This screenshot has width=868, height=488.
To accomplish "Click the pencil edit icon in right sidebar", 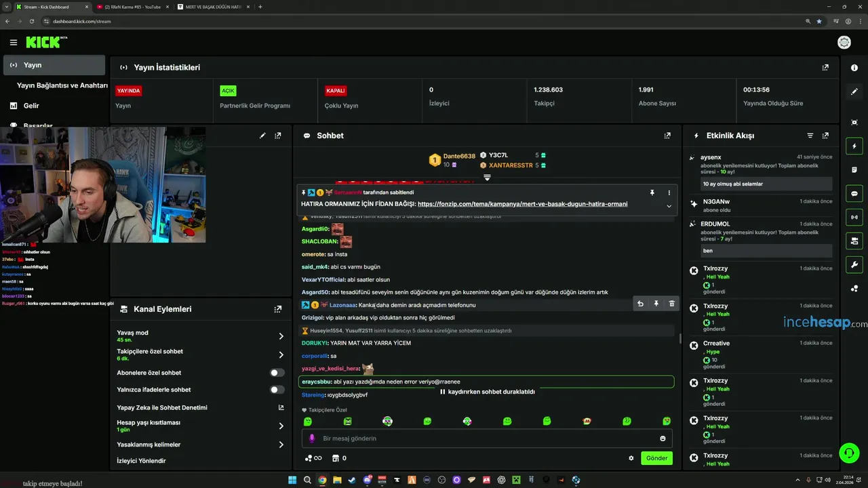I will (x=854, y=91).
